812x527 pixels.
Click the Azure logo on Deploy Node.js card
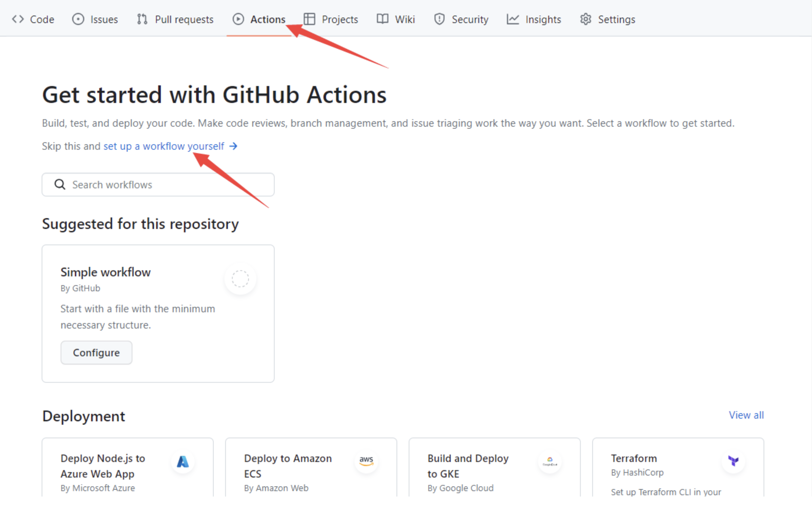click(x=183, y=462)
